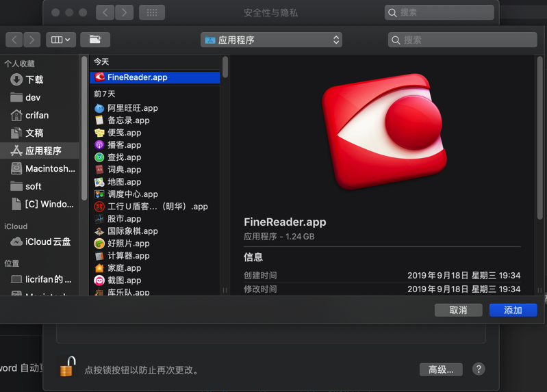Click 安全性与隐私 window search field
The height and width of the screenshot is (392, 547).
pos(440,12)
